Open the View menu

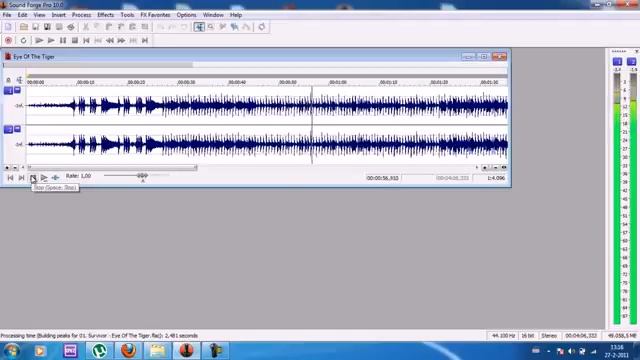39,15
